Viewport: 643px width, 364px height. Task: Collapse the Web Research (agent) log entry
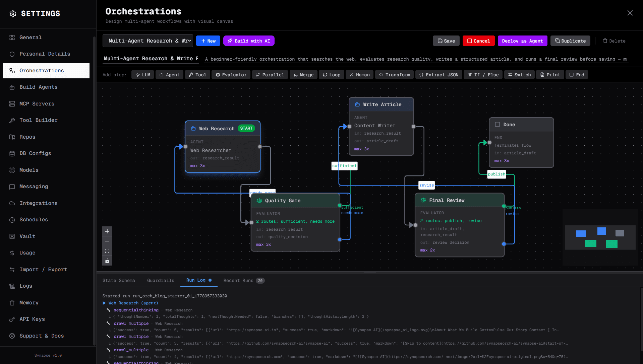[x=104, y=303]
